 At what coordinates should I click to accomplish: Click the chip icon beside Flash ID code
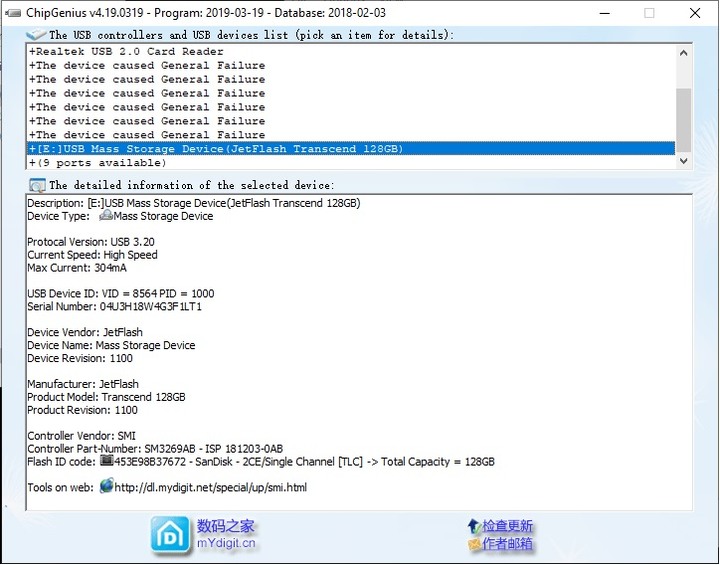107,460
